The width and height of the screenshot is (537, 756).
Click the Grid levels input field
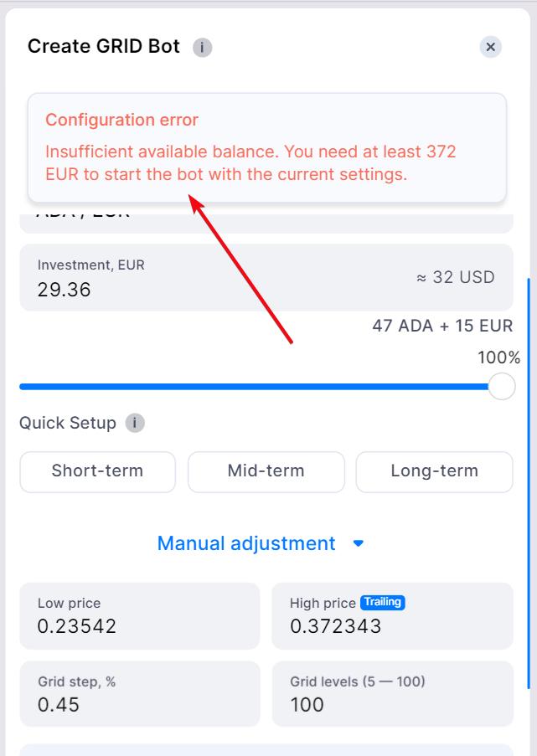click(391, 705)
